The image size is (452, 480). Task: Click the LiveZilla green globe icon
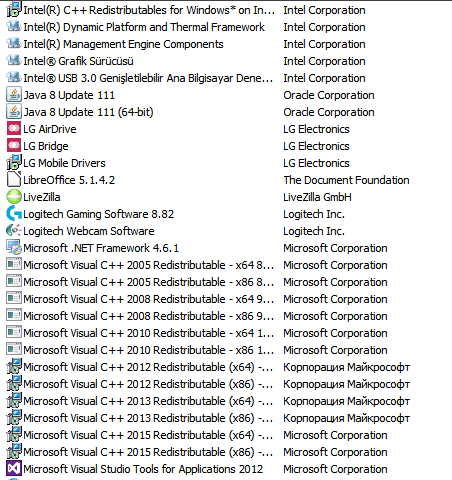(x=14, y=197)
